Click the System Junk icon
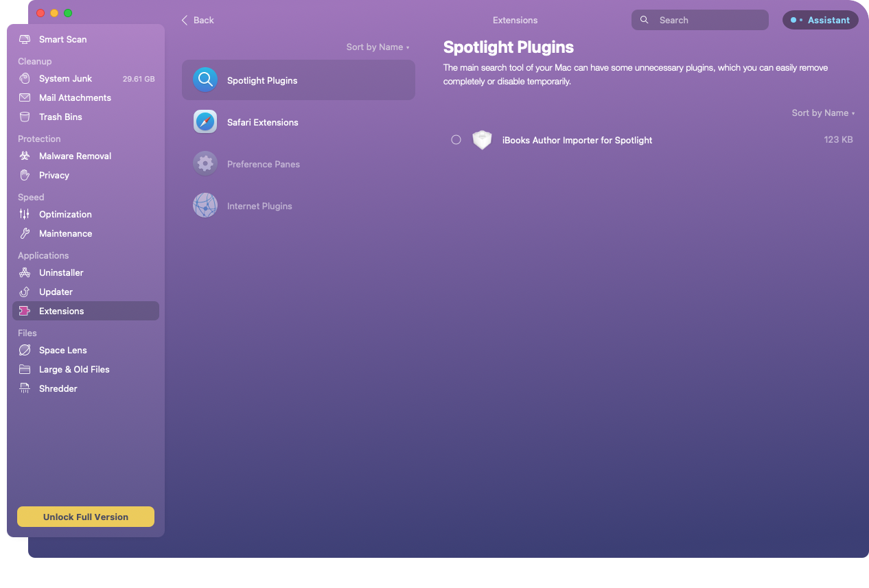The height and width of the screenshot is (588, 869). (25, 78)
